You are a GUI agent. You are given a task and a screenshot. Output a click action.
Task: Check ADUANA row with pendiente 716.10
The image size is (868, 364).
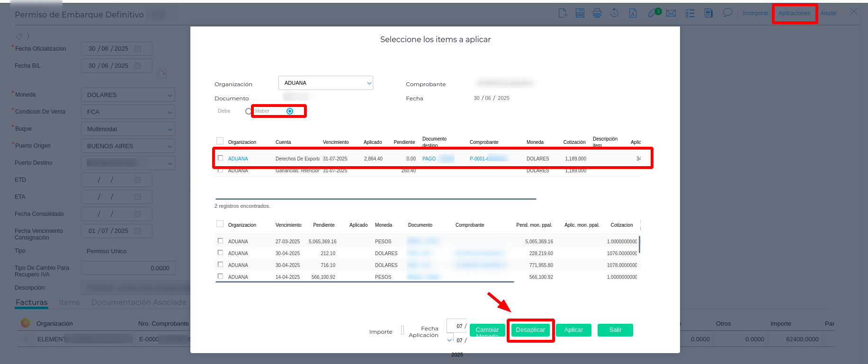click(x=220, y=265)
